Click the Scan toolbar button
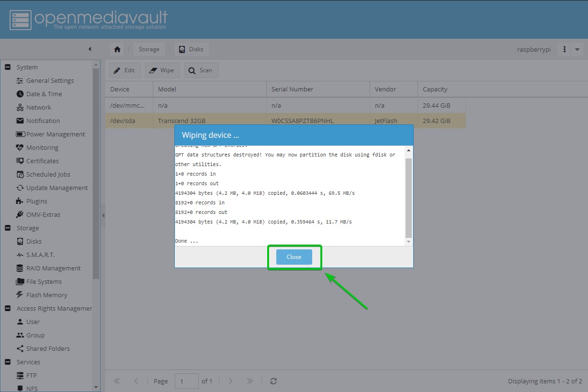The height and width of the screenshot is (392, 588). 201,70
